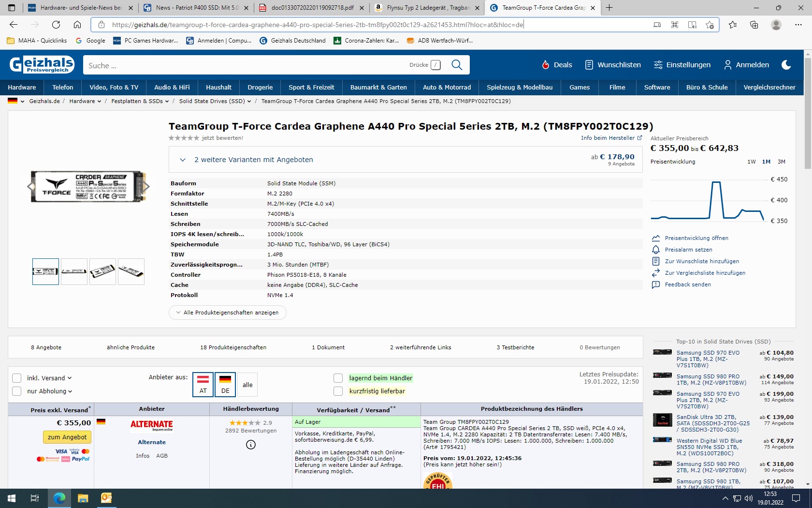This screenshot has width=812, height=508.
Task: Add to Wunschliste icon link
Action: [x=656, y=261]
